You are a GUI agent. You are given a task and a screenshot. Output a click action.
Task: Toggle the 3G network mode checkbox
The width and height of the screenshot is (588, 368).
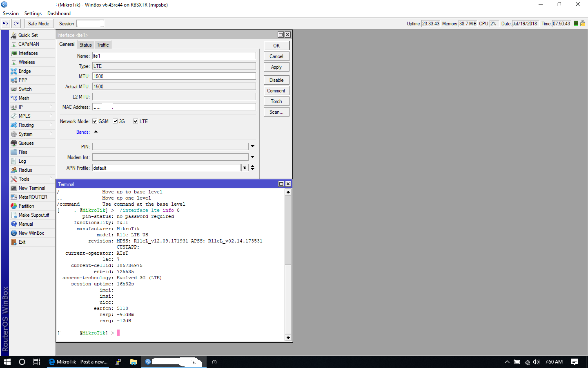[115, 121]
